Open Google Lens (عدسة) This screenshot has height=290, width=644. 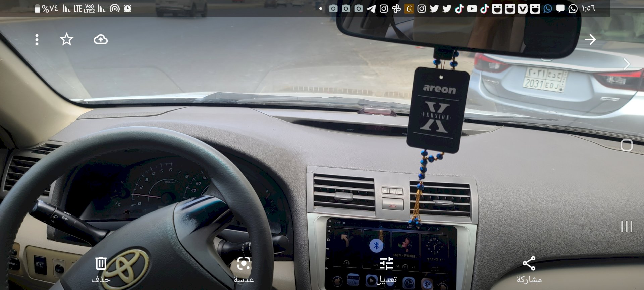point(244,269)
